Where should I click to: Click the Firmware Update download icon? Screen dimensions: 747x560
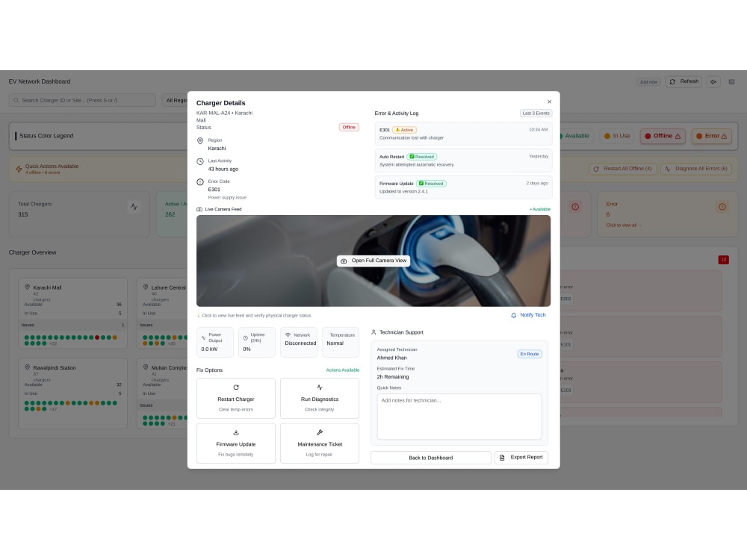click(236, 433)
